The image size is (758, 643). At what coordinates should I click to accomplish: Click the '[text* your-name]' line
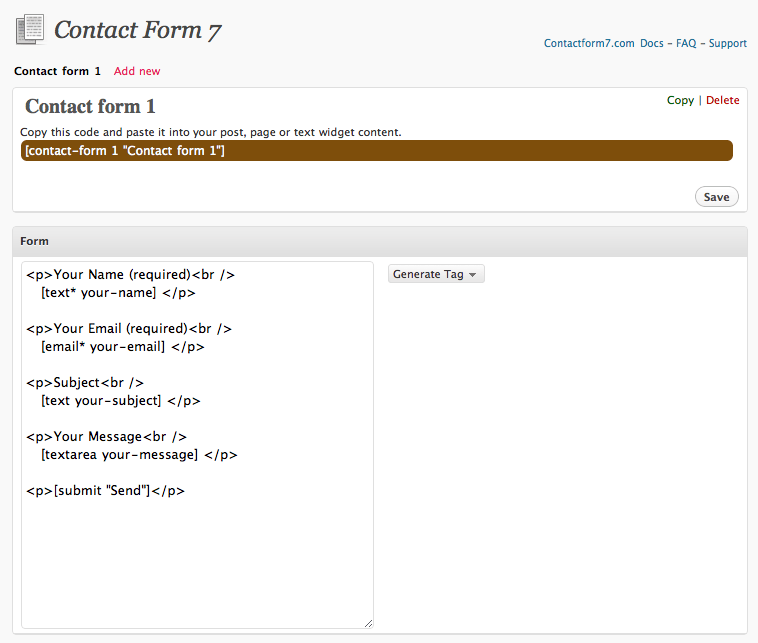click(x=118, y=293)
